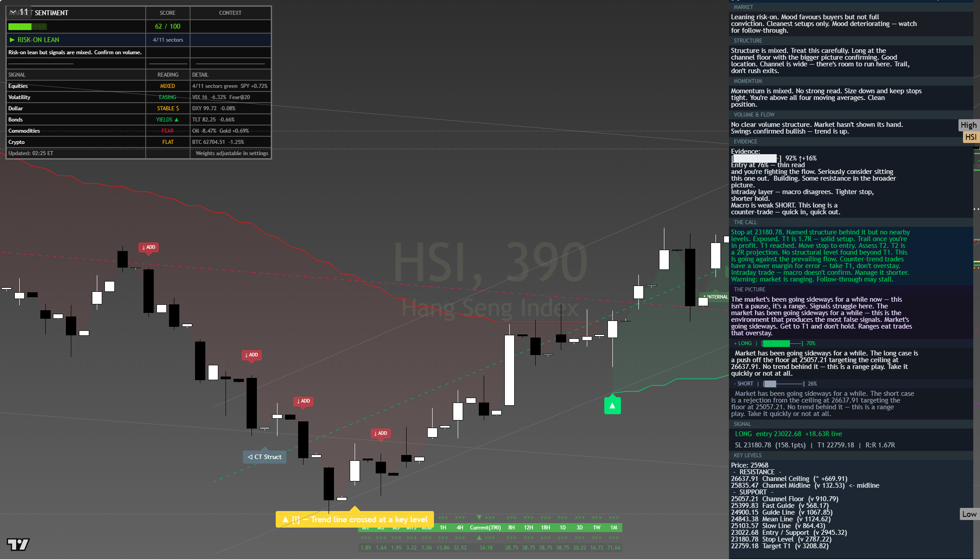The image size is (980, 559).
Task: Click the 12H cell in the timeframe row
Action: click(529, 528)
